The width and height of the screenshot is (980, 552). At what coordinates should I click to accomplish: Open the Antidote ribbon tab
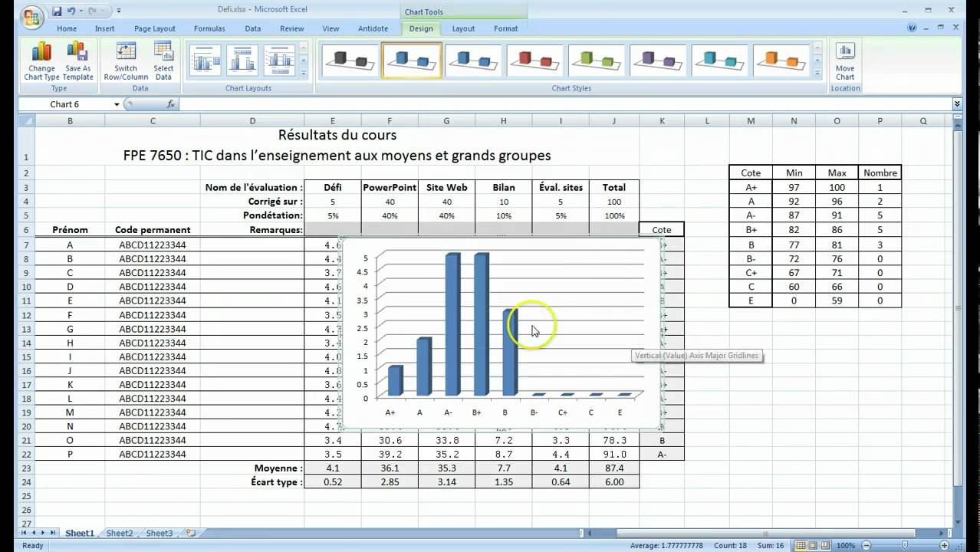point(373,28)
